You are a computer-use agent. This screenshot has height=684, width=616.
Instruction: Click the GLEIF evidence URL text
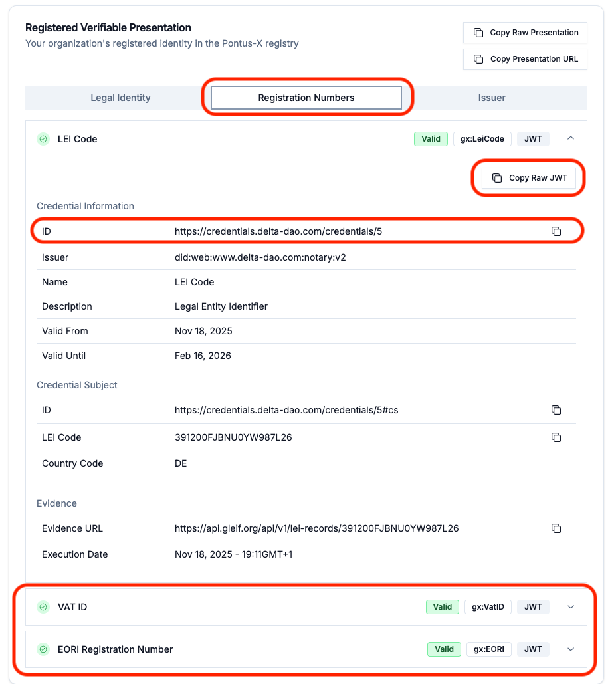tap(316, 528)
